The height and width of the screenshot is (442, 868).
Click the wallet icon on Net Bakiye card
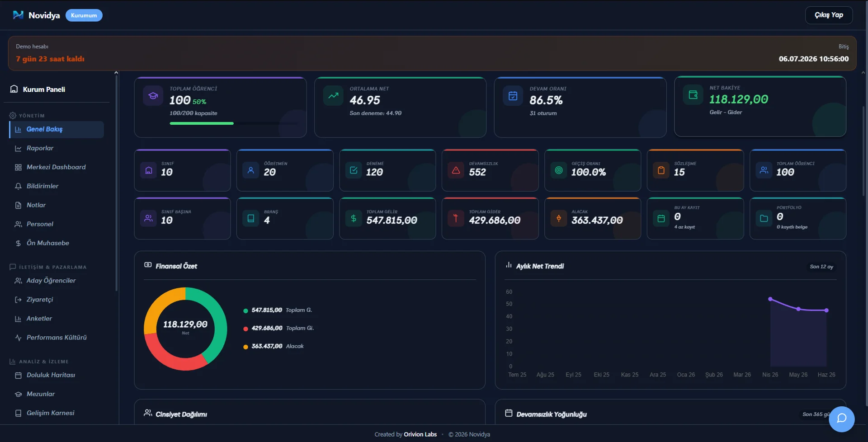693,95
